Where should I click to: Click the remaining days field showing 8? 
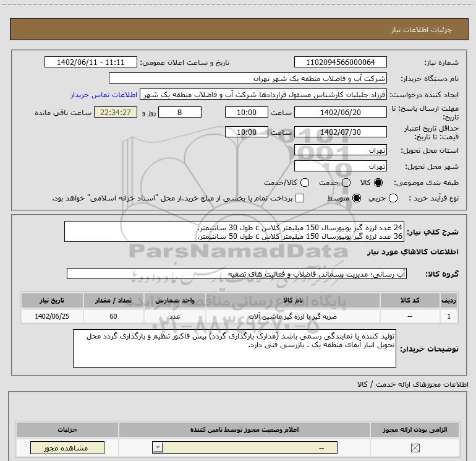[180, 112]
